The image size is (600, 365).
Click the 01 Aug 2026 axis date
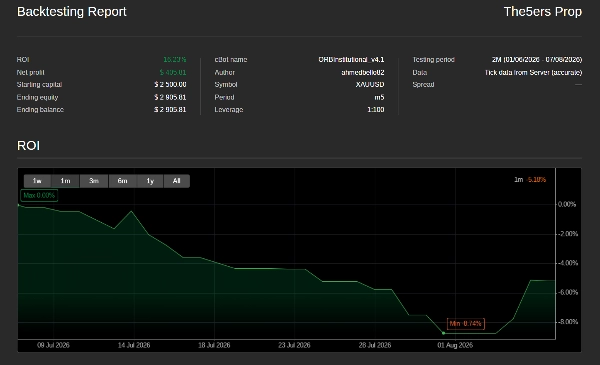[455, 345]
